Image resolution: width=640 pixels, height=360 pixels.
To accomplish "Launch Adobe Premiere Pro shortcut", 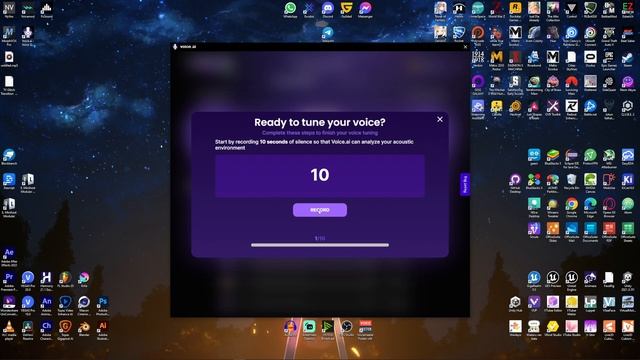I will (x=9, y=282).
